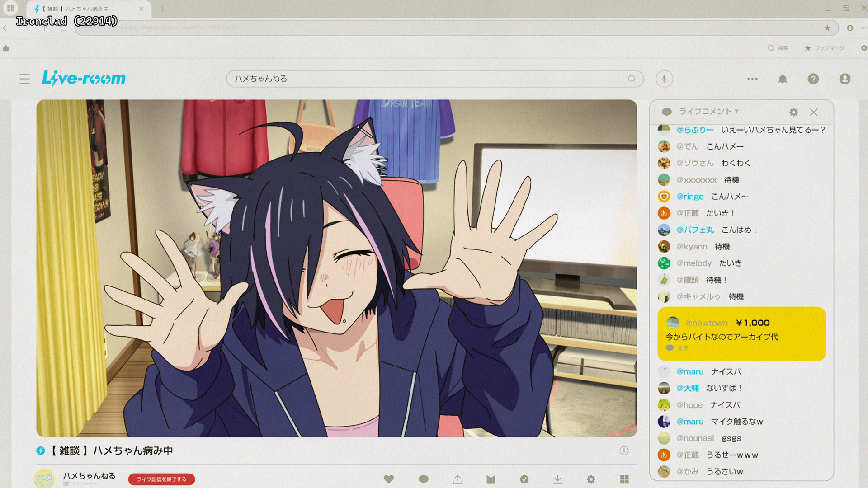This screenshot has width=868, height=488.
Task: Click the Live-room logo
Action: pos(84,79)
